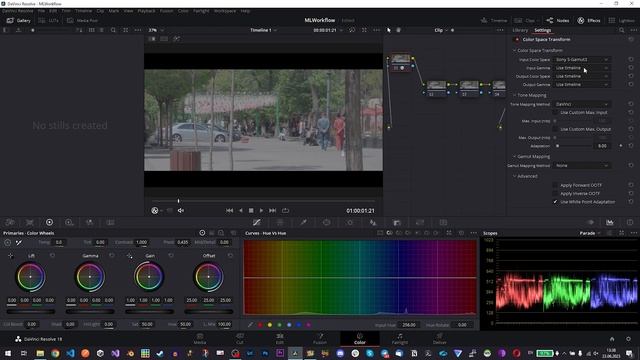640x360 pixels.
Task: Select node 02 in node graph
Action: [x=436, y=89]
